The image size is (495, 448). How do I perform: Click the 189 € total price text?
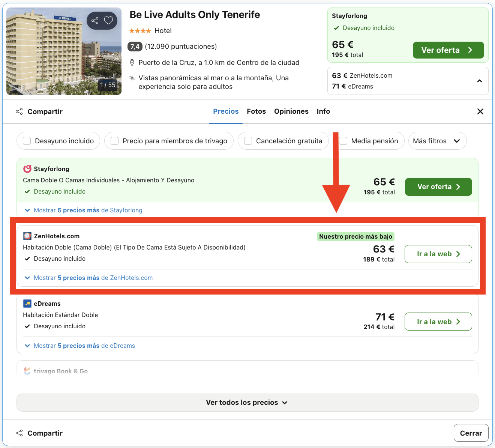click(379, 259)
